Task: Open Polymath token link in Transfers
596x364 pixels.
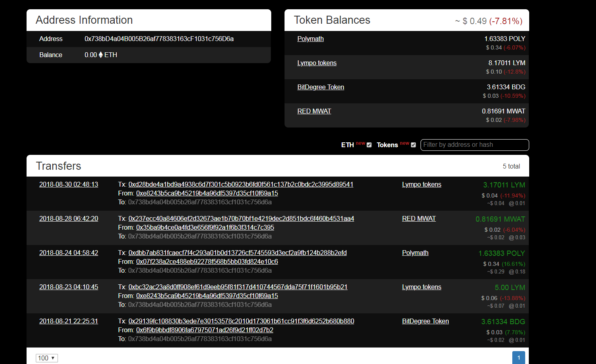Action: (x=415, y=253)
